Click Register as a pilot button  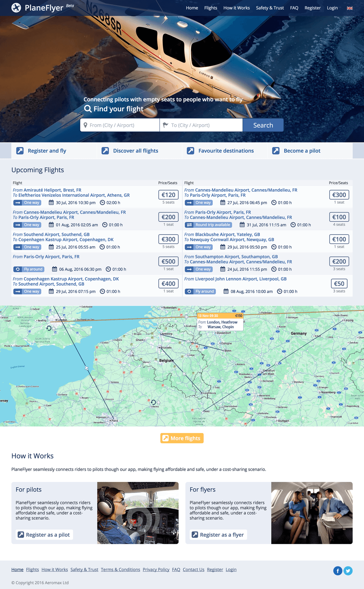coord(44,535)
